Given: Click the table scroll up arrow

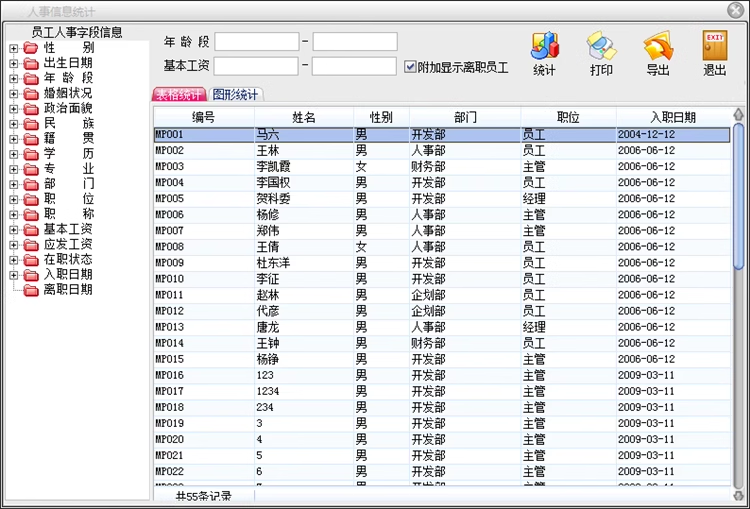Looking at the screenshot, I should pyautogui.click(x=739, y=114).
